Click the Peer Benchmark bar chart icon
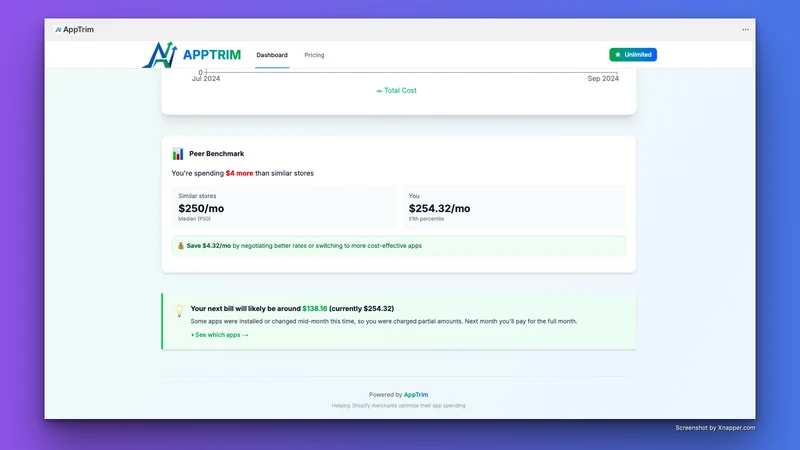 click(x=178, y=154)
